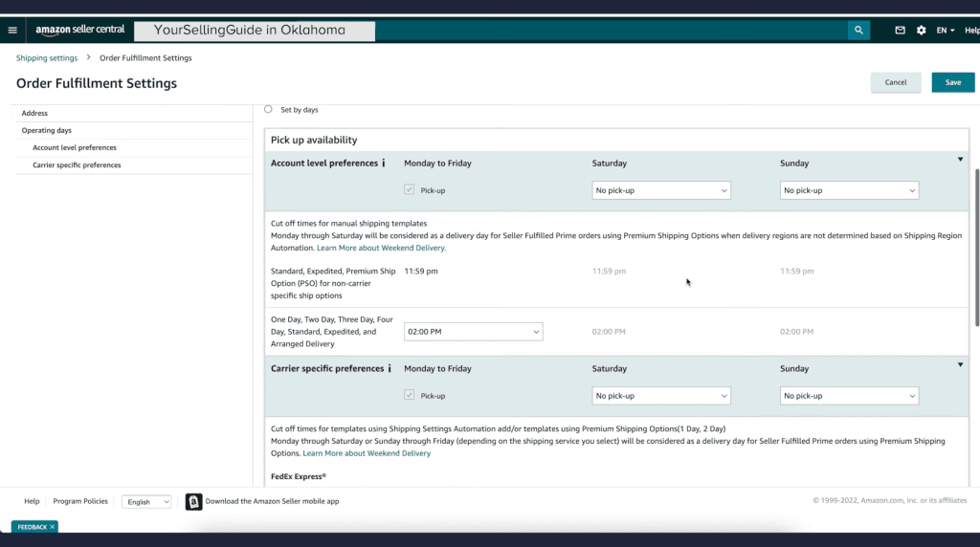This screenshot has width=980, height=547.
Task: Click the Save button
Action: click(952, 82)
